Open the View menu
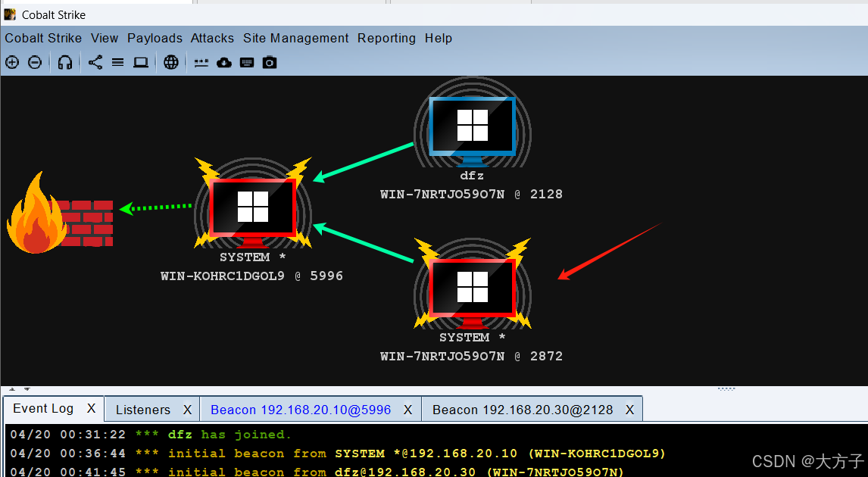 click(x=105, y=38)
